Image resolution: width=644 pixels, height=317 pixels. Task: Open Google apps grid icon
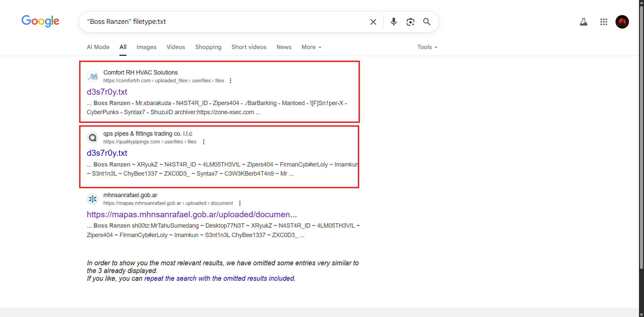click(x=604, y=22)
